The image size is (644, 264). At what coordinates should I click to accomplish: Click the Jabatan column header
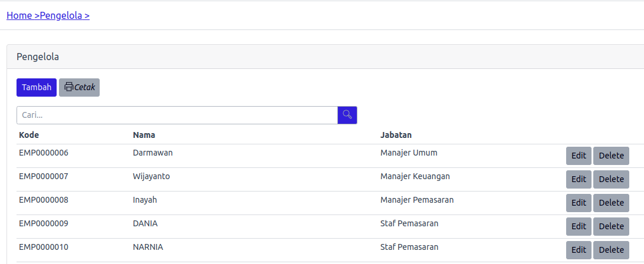click(x=396, y=135)
